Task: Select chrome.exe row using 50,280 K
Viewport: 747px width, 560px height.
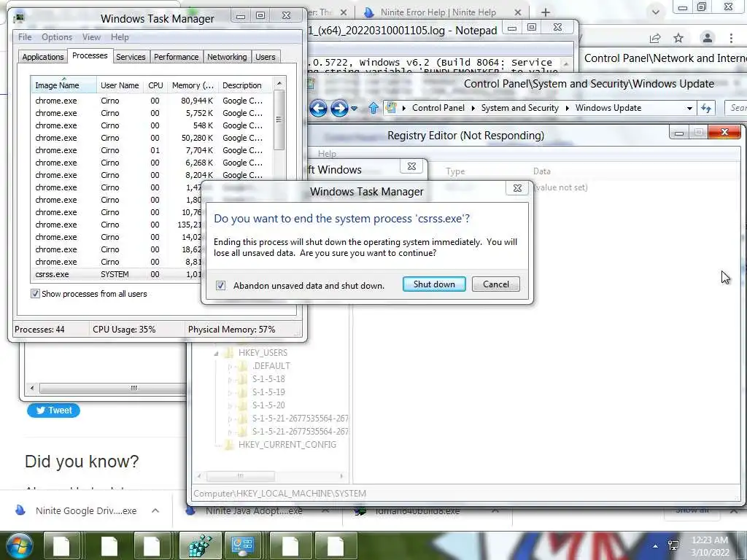Action: [152, 138]
